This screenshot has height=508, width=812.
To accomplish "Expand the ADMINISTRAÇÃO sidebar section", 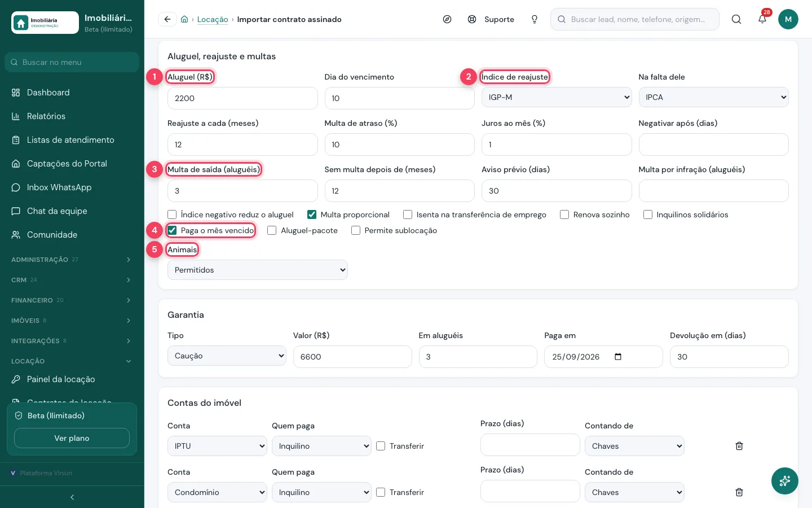I will pos(72,260).
